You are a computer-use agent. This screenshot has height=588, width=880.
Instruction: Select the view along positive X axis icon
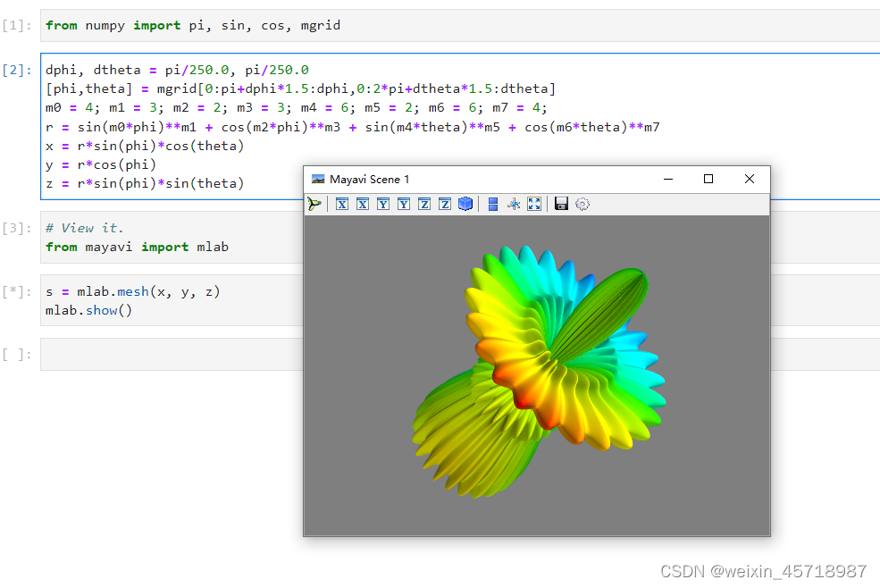(341, 204)
